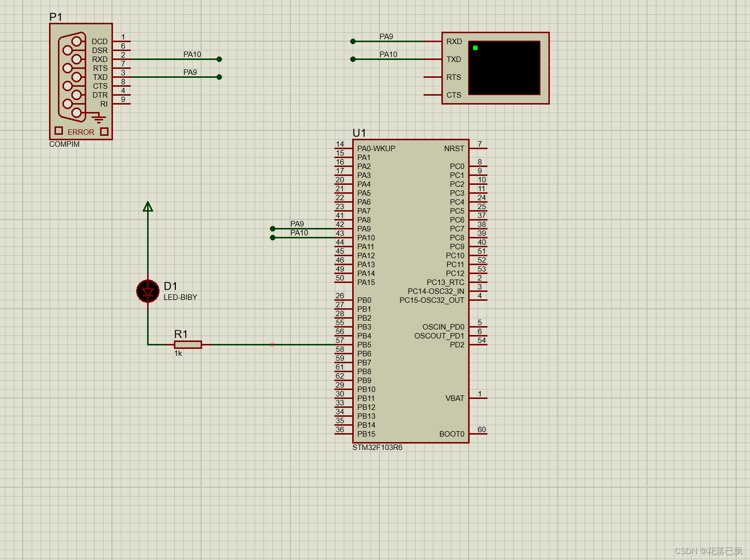Click the PA10 net label on U1 pin 43 wire
The height and width of the screenshot is (560, 750).
point(300,232)
